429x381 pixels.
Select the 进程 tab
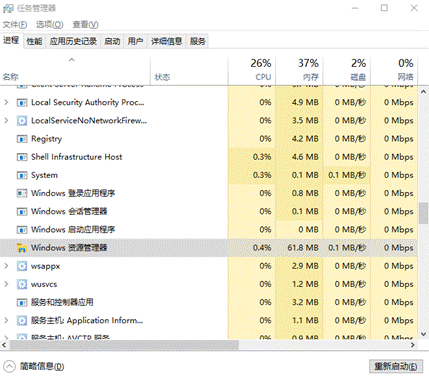11,41
